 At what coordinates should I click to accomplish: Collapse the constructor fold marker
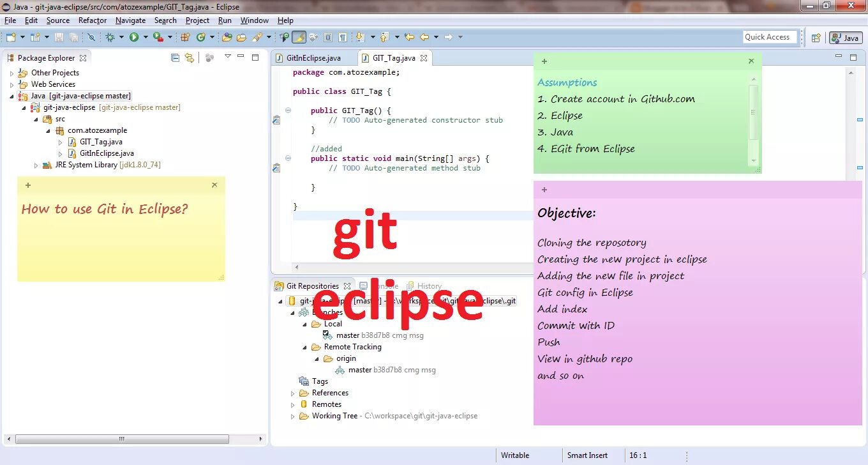(288, 110)
